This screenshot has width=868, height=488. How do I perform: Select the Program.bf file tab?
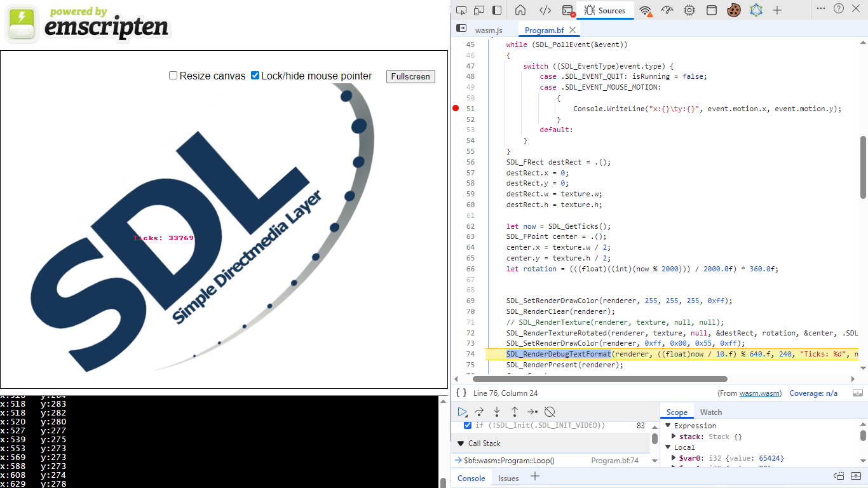pos(544,30)
